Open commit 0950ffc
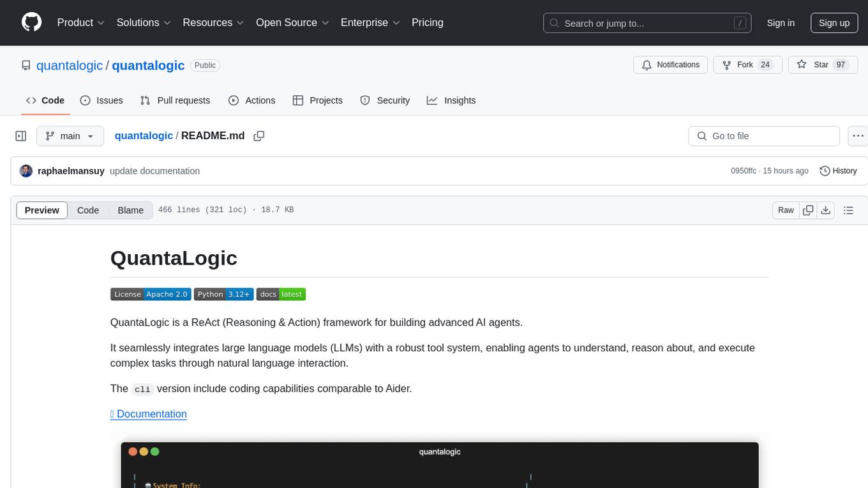This screenshot has width=868, height=488. (x=744, y=171)
